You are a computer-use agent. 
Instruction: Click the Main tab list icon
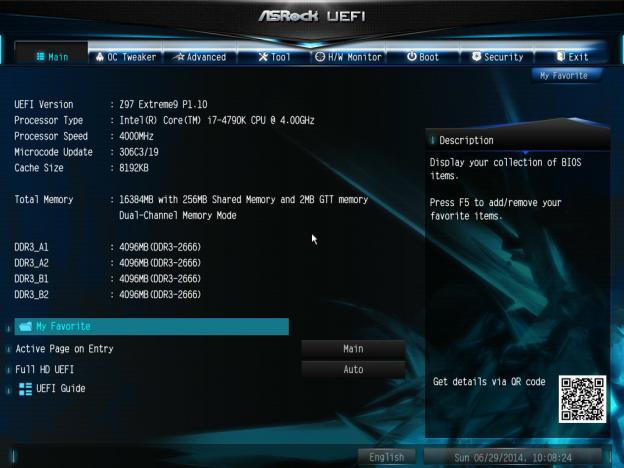(40, 57)
